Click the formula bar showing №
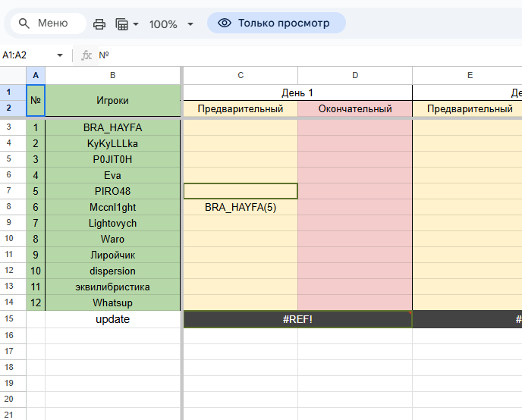Viewport: 522px width, 420px height. (310, 55)
